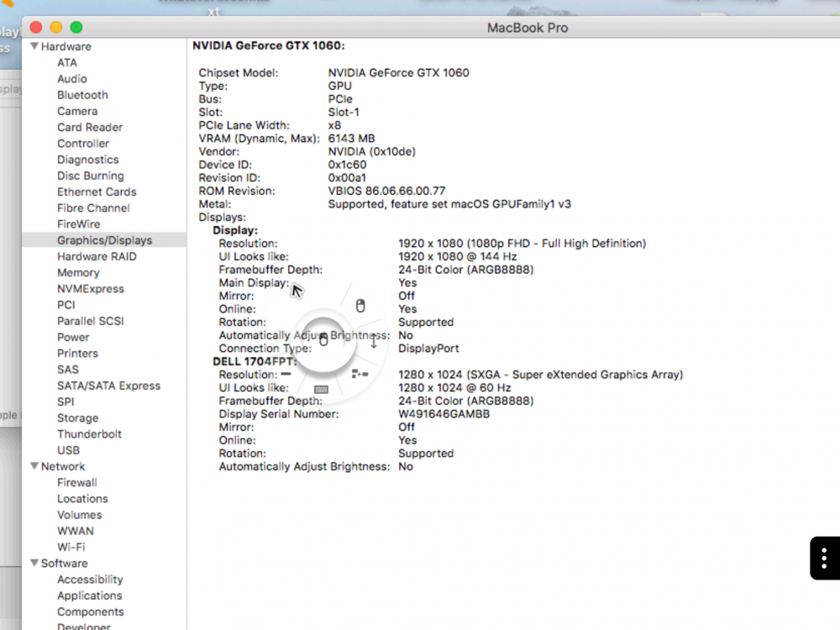Screen dimensions: 840x630
Task: Open the Bluetooth hardware entry
Action: tap(82, 95)
